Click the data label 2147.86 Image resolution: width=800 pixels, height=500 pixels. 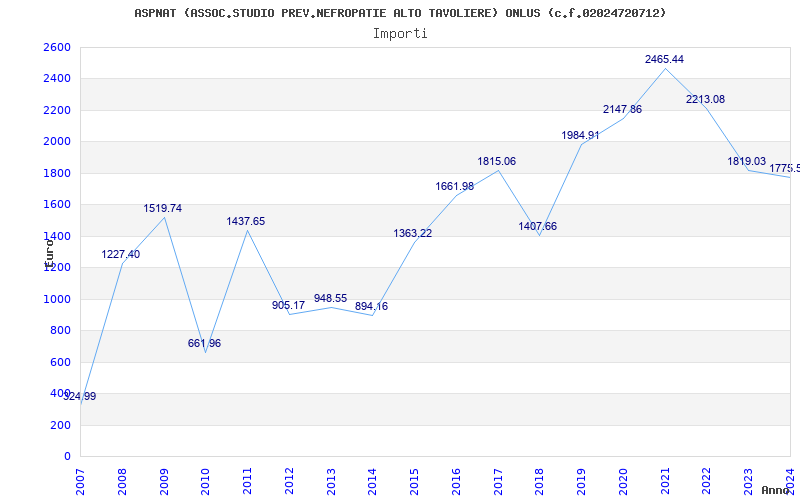click(x=622, y=109)
